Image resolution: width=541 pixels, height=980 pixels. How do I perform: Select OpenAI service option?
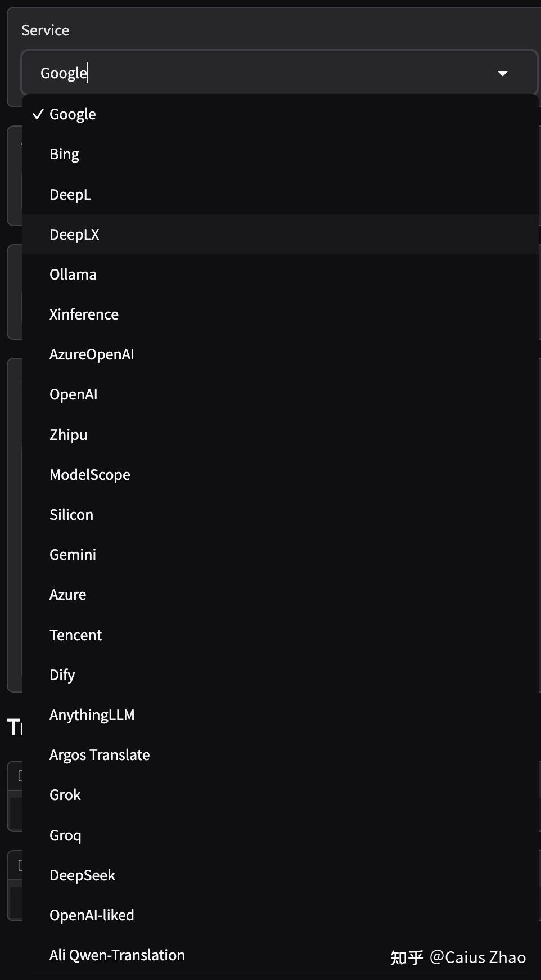[74, 394]
